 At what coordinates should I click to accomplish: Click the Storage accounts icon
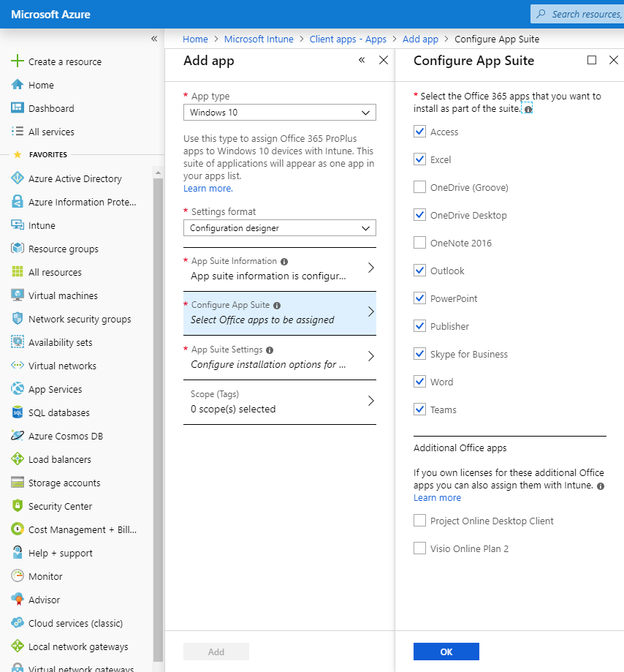point(18,482)
